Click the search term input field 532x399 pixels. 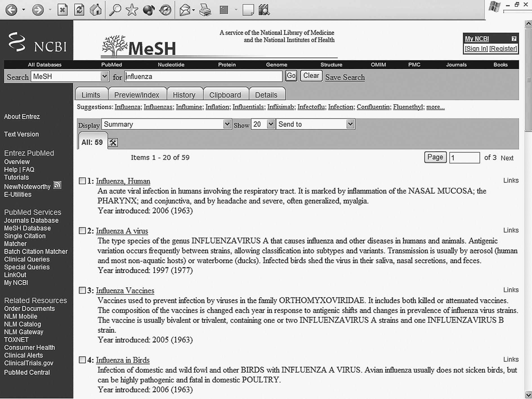(203, 76)
